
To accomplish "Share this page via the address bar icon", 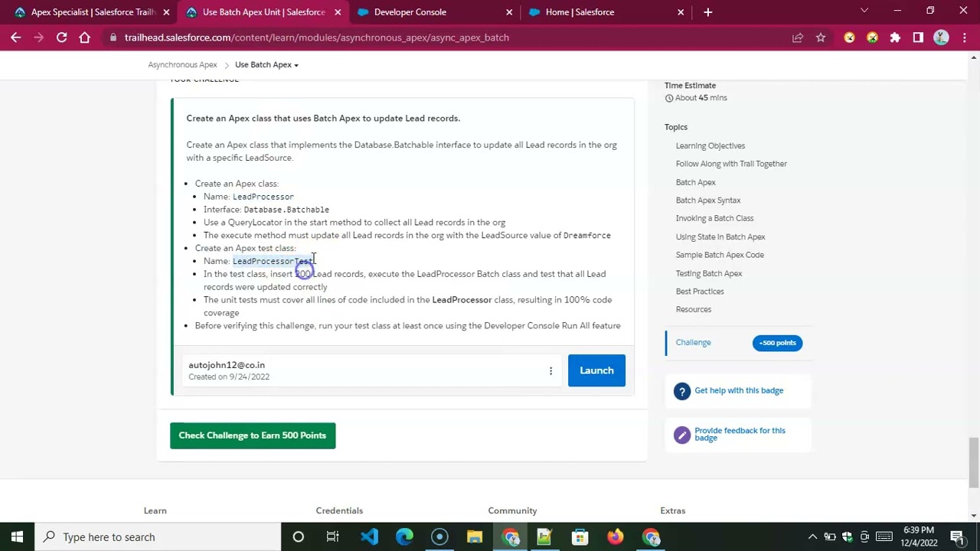I will (798, 37).
